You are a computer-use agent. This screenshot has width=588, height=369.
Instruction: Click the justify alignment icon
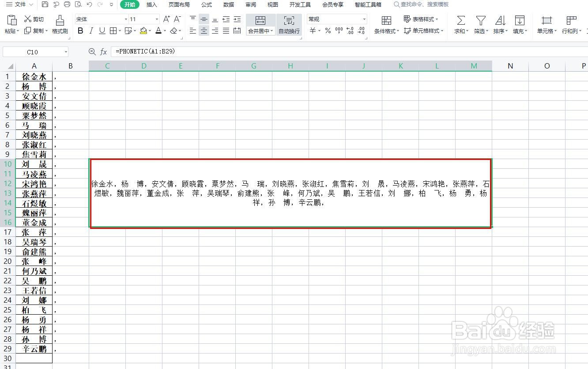tap(226, 30)
